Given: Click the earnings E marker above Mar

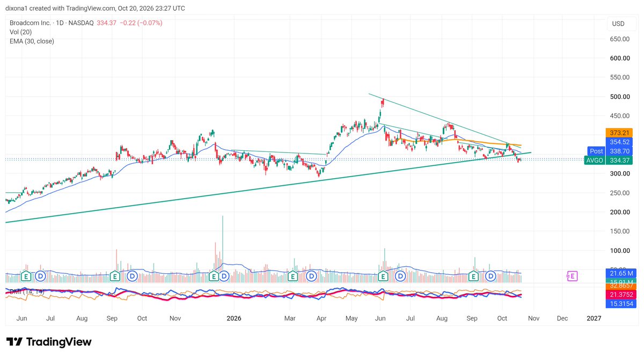Looking at the screenshot, I should (293, 276).
